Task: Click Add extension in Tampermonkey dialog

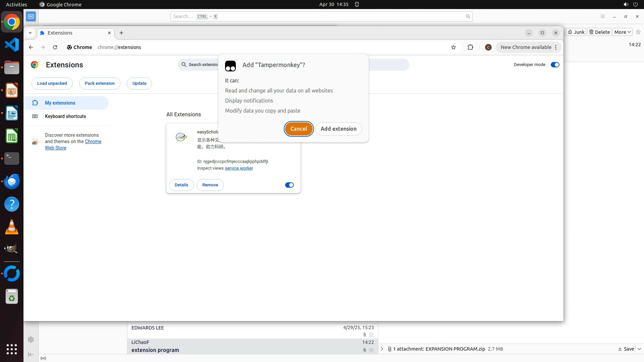Action: click(x=338, y=129)
